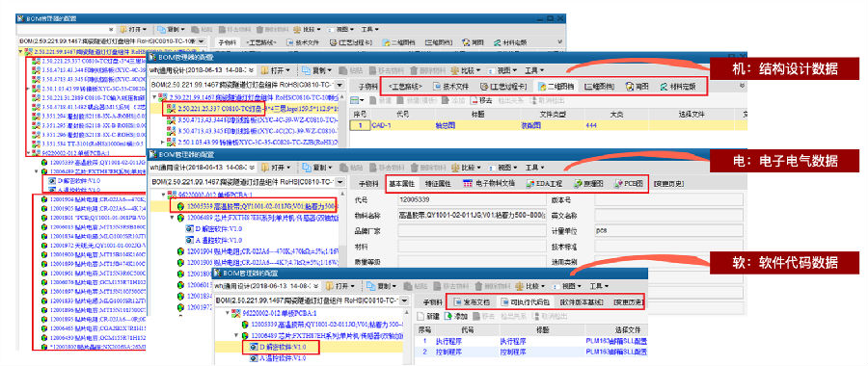Open the [工艺过程卡] tab
The image size is (868, 366).
(x=503, y=87)
